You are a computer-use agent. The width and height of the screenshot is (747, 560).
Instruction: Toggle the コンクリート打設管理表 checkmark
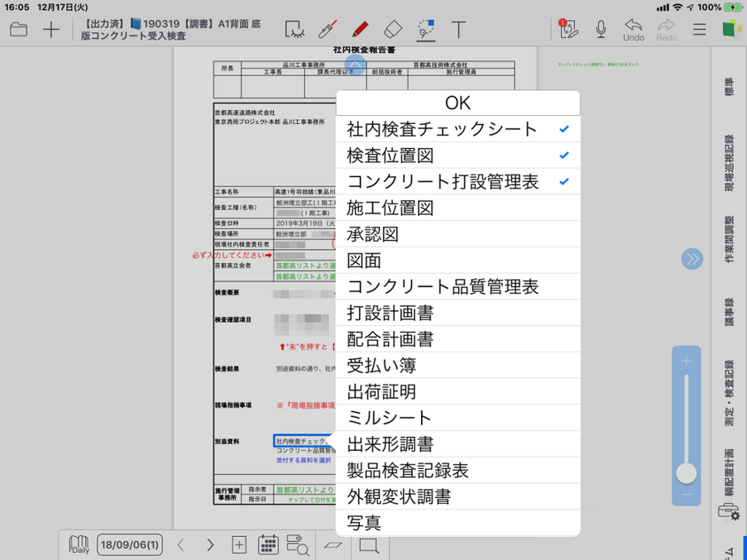pyautogui.click(x=457, y=181)
